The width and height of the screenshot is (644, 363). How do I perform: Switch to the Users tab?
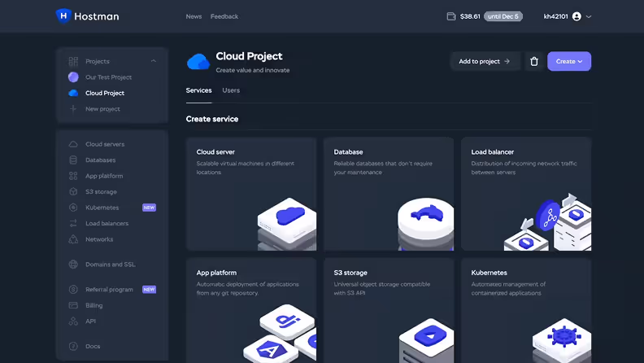231,90
